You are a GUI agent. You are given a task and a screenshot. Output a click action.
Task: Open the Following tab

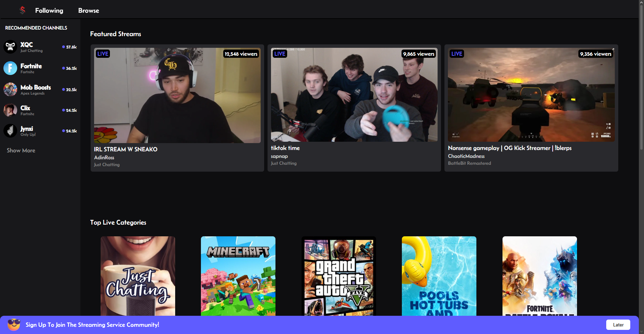pos(49,11)
